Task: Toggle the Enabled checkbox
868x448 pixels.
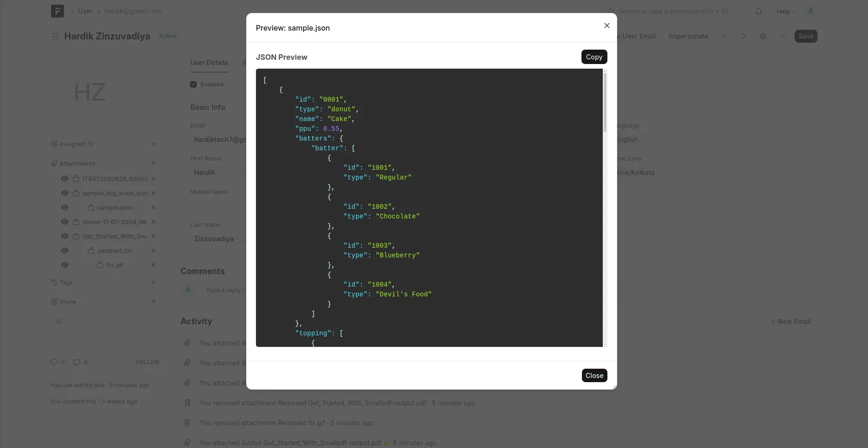Action: [x=193, y=84]
